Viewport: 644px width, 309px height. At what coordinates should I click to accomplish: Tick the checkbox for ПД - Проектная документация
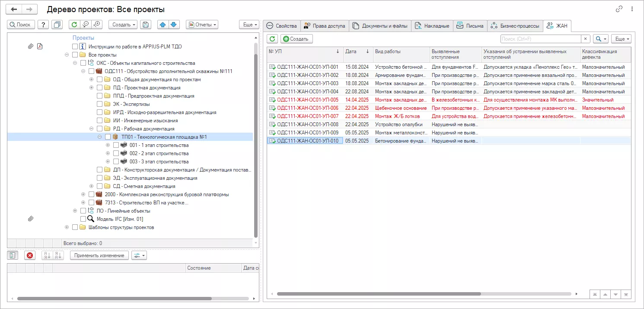tap(100, 88)
